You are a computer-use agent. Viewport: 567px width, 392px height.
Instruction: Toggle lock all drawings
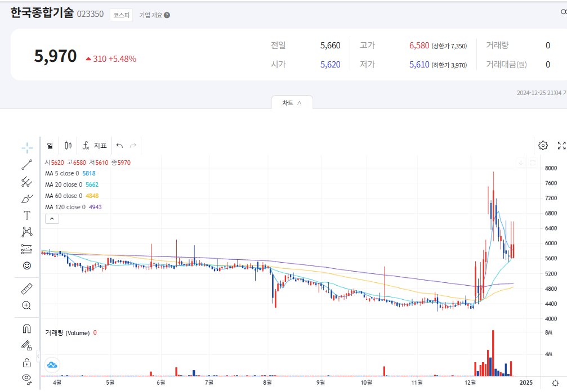(x=27, y=362)
